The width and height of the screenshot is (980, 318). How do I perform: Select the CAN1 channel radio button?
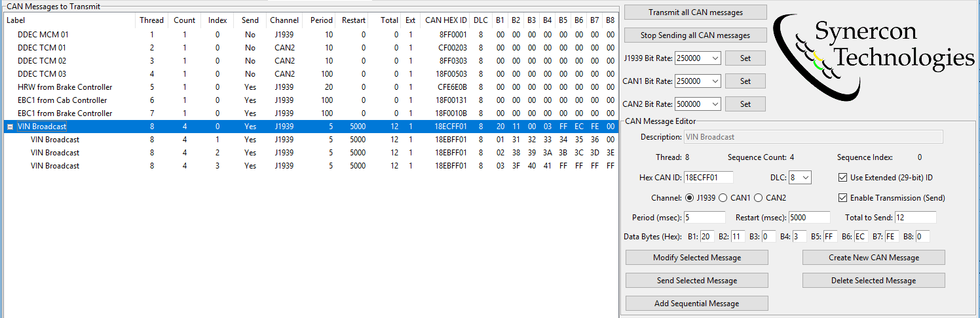pos(723,197)
